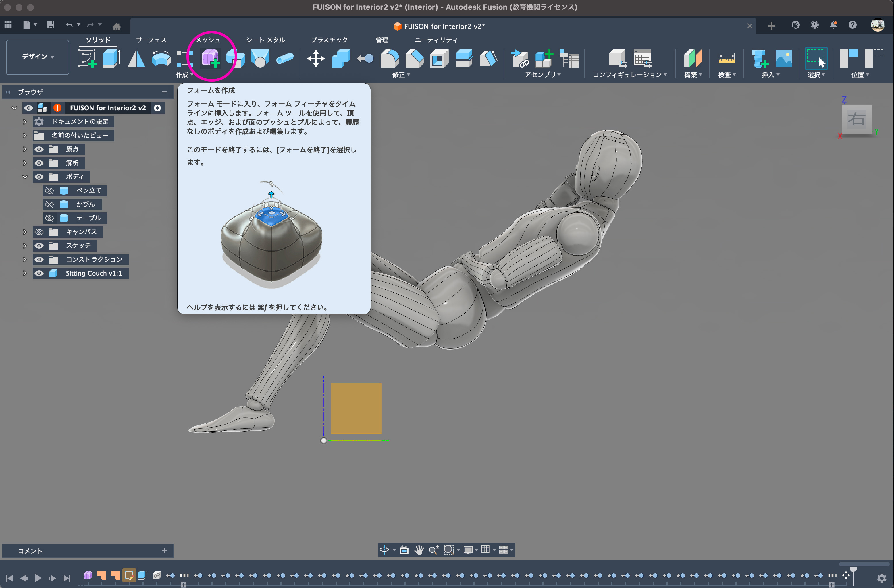Click the Create Form purple box icon
Image resolution: width=894 pixels, height=588 pixels.
(x=210, y=58)
